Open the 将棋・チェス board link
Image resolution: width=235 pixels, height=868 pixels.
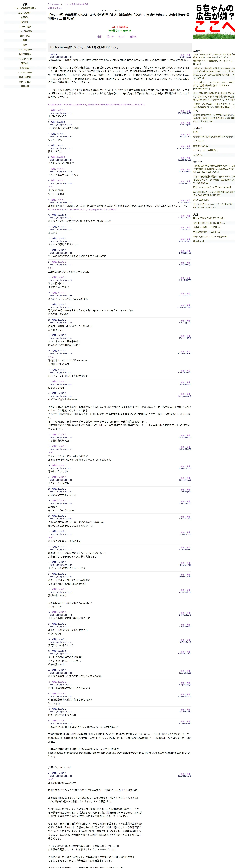pyautogui.click(x=25, y=82)
